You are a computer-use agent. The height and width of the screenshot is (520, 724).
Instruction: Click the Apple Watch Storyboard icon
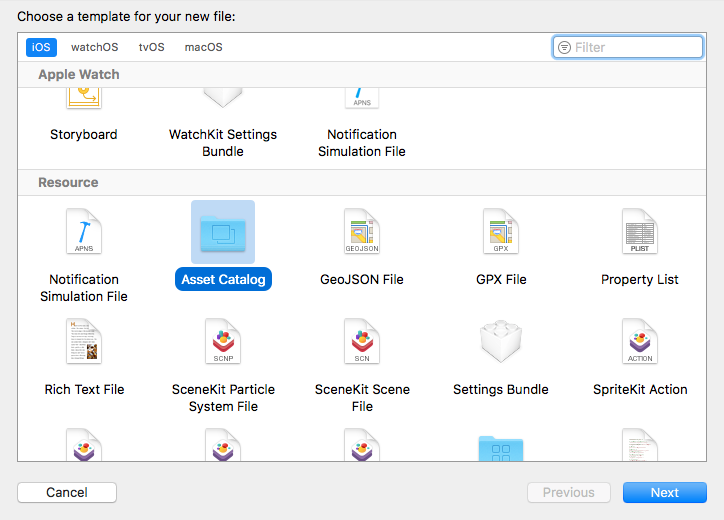[84, 98]
